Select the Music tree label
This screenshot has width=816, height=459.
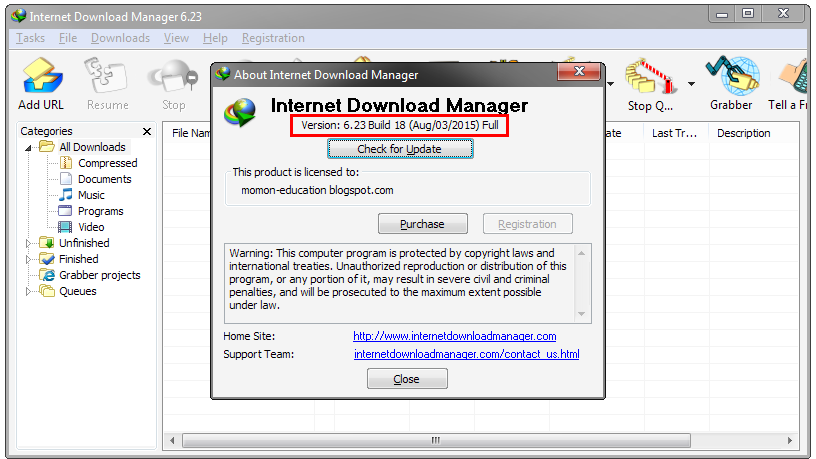point(91,195)
